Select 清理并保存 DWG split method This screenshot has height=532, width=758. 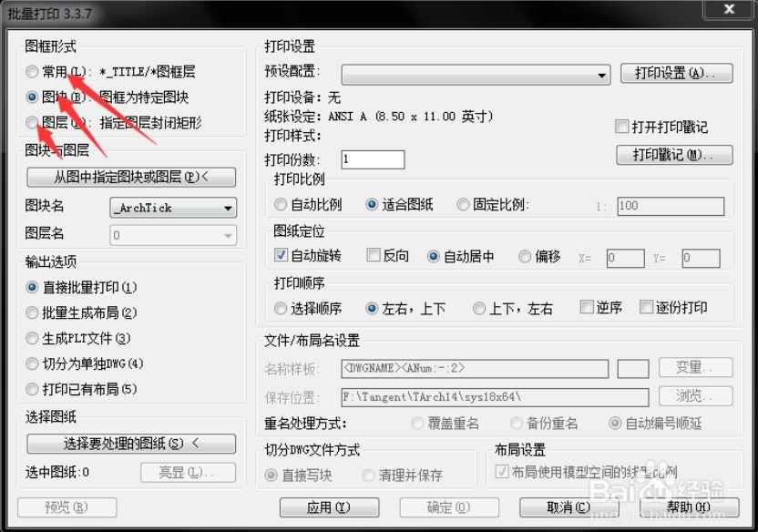click(x=369, y=476)
